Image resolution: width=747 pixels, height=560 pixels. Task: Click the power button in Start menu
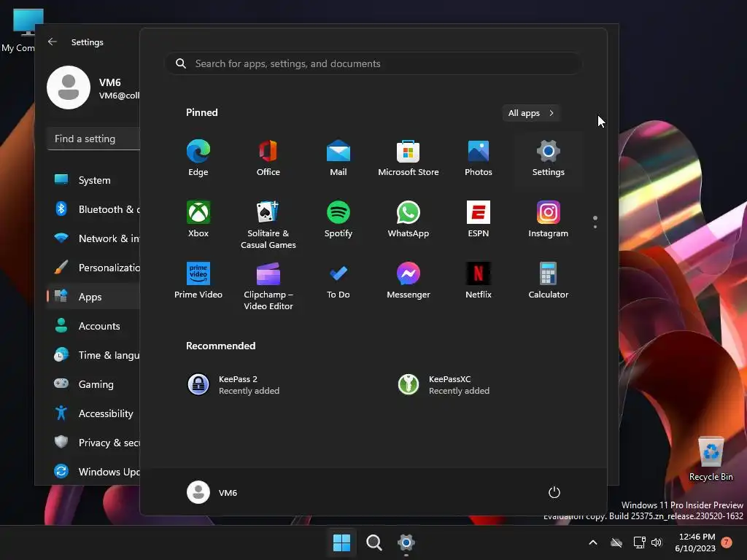(x=554, y=492)
